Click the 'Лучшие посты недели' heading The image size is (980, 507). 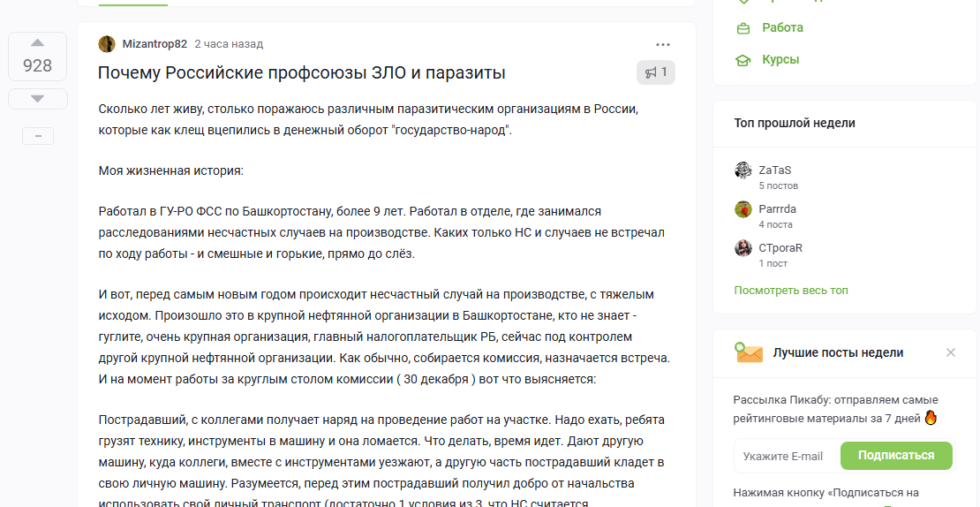pos(838,352)
